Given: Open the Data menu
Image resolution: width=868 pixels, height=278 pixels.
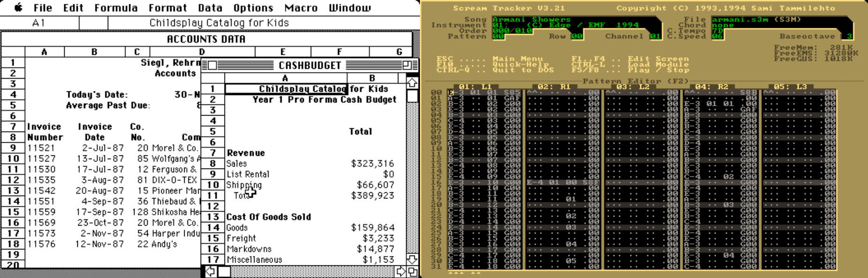Looking at the screenshot, I should pos(210,8).
